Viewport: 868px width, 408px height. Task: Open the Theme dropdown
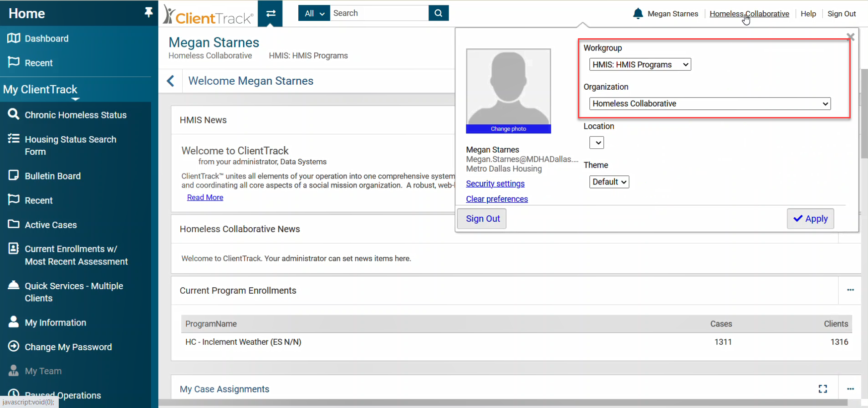pyautogui.click(x=609, y=182)
